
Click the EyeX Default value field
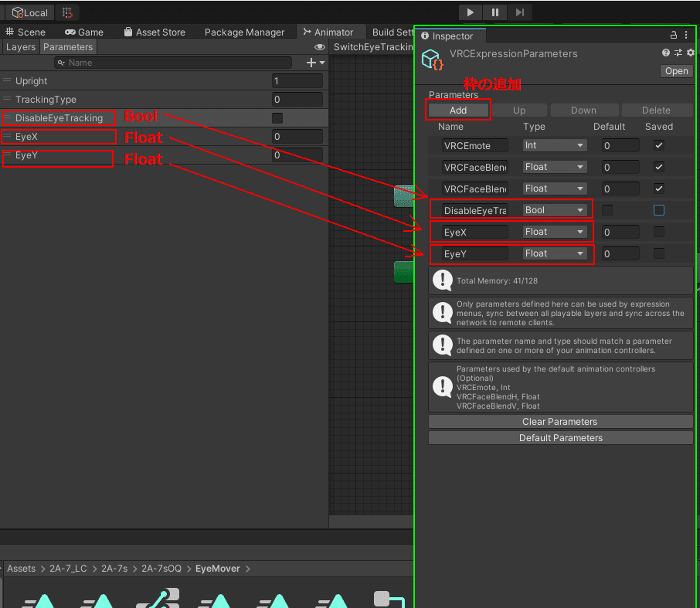click(620, 232)
